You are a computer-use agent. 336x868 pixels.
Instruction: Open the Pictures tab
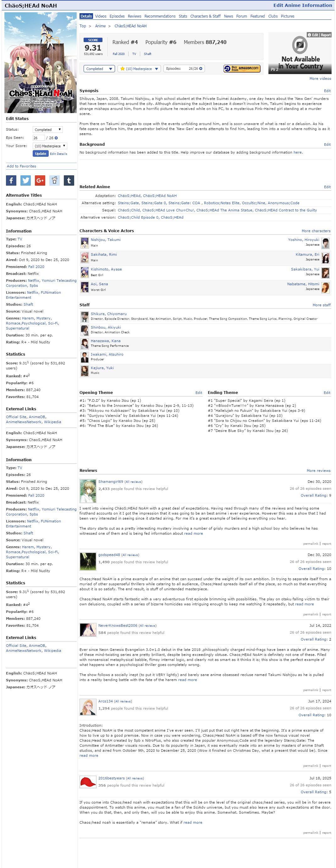point(288,16)
